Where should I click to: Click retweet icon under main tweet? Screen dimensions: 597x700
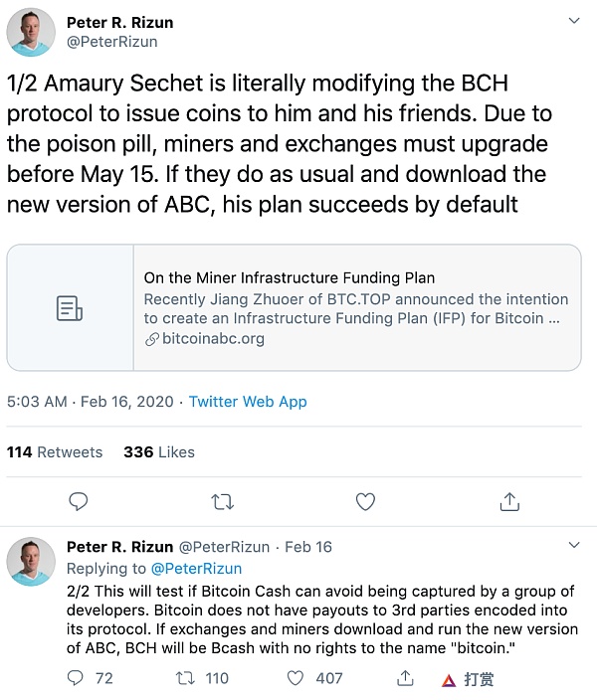222,500
